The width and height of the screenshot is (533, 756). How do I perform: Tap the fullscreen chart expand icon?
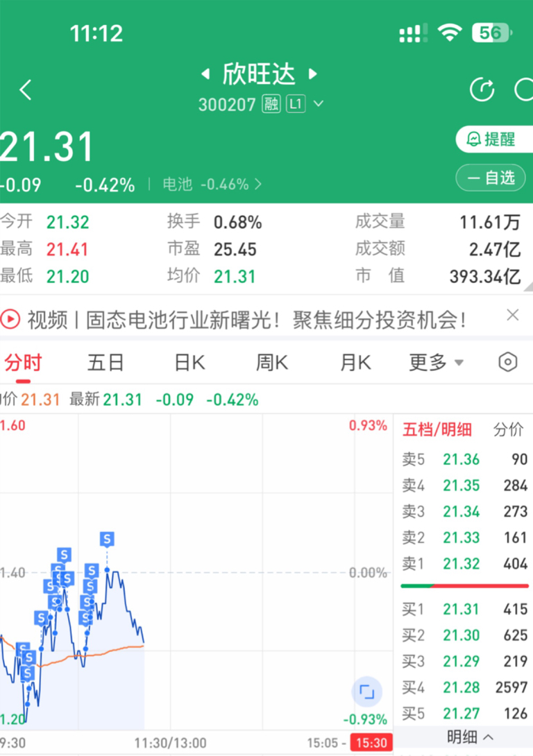tap(366, 692)
